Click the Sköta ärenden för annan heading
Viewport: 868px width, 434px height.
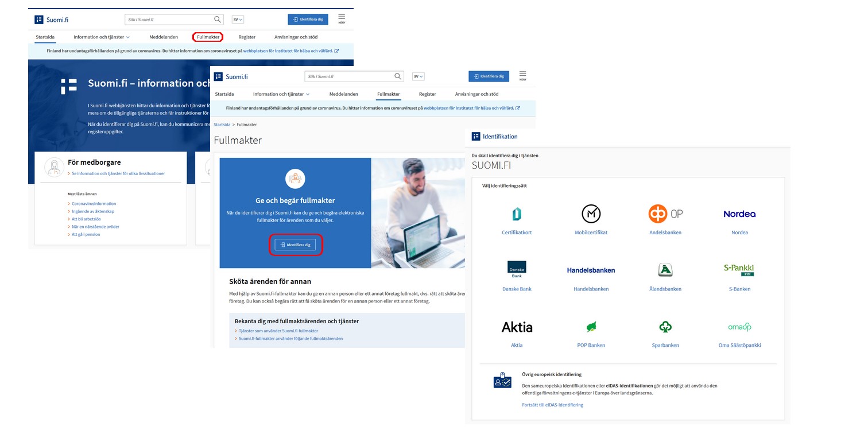(270, 281)
